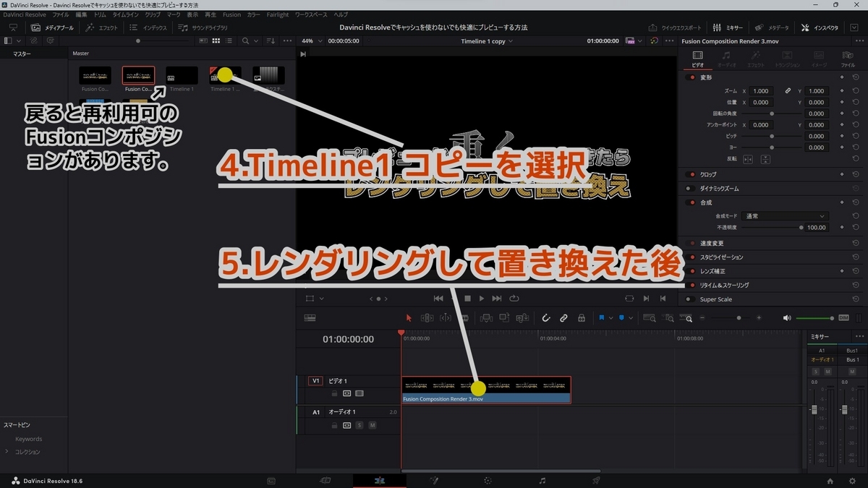Open the 合成モード composite mode dropdown
Screen dimensions: 868x488
(x=785, y=215)
